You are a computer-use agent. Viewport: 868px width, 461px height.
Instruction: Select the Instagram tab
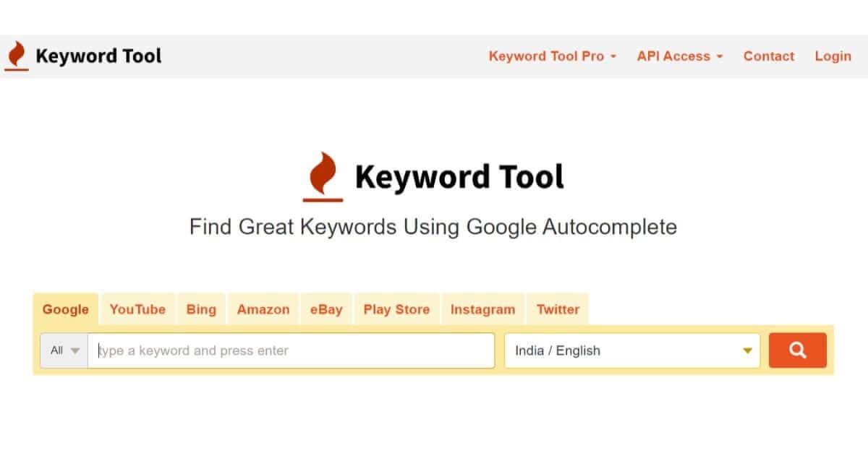(x=482, y=309)
